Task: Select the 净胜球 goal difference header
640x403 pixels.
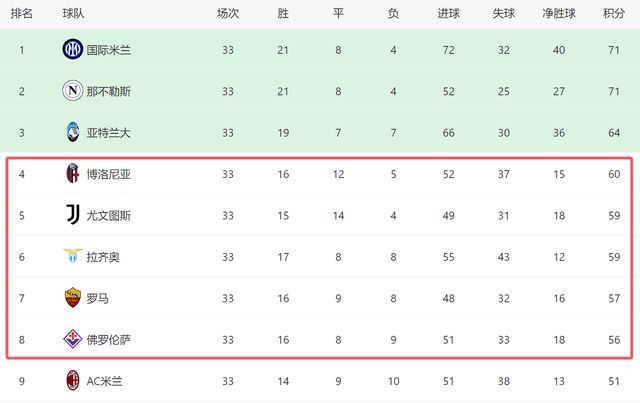Action: 556,14
